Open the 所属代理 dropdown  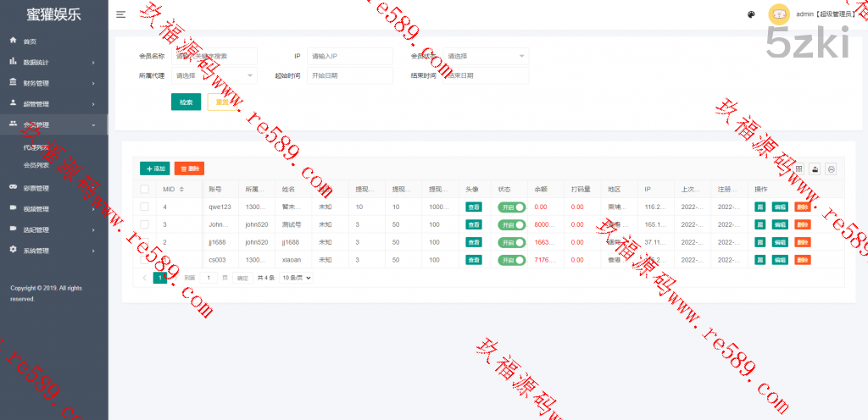214,75
